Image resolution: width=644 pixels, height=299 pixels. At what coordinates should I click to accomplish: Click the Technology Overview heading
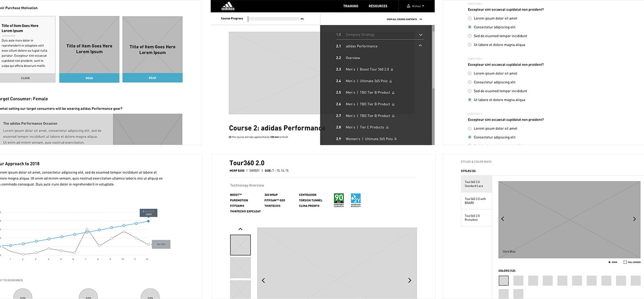click(x=247, y=186)
